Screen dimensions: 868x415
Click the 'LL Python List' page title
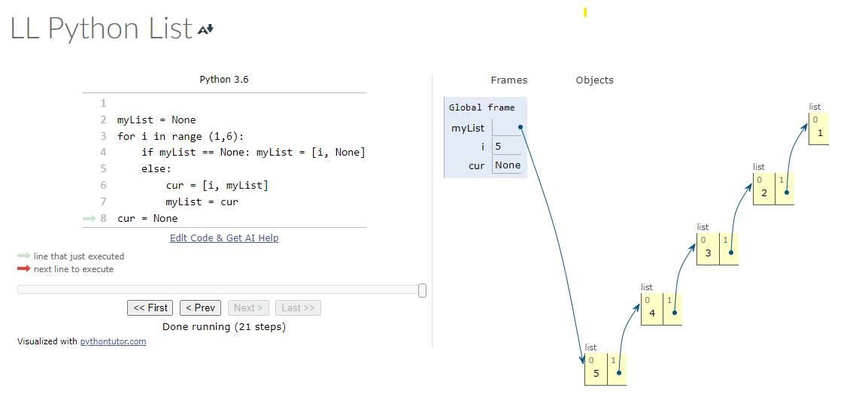[102, 29]
